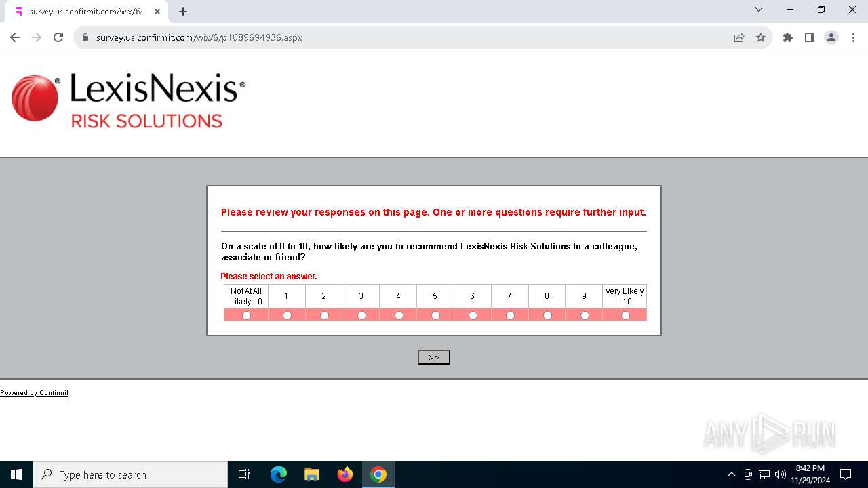868x488 pixels.
Task: Open clock showing 8:42 PM
Action: click(x=810, y=474)
